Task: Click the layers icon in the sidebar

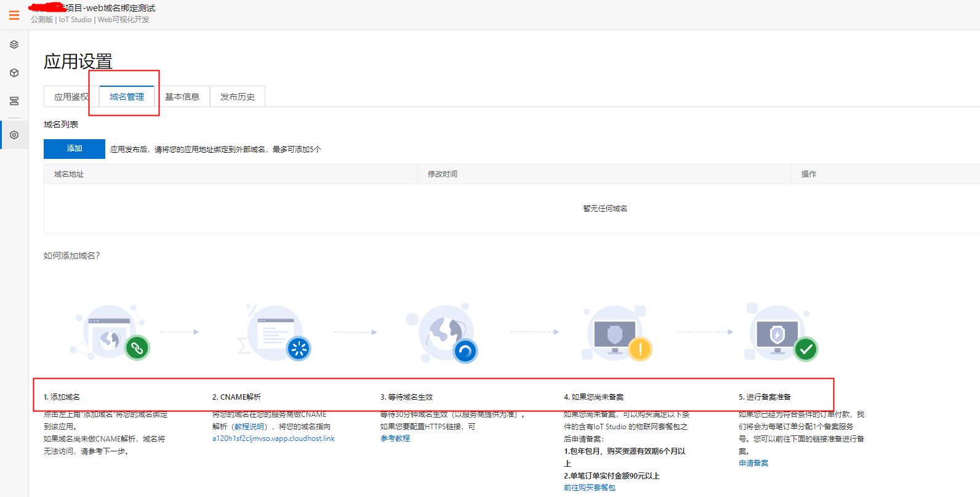Action: [x=14, y=44]
